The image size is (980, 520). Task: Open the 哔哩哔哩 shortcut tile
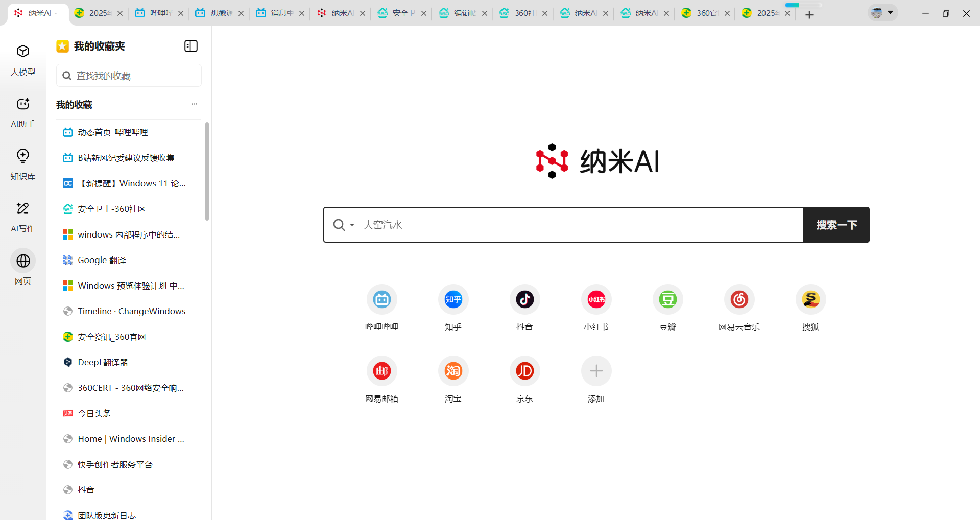click(381, 299)
